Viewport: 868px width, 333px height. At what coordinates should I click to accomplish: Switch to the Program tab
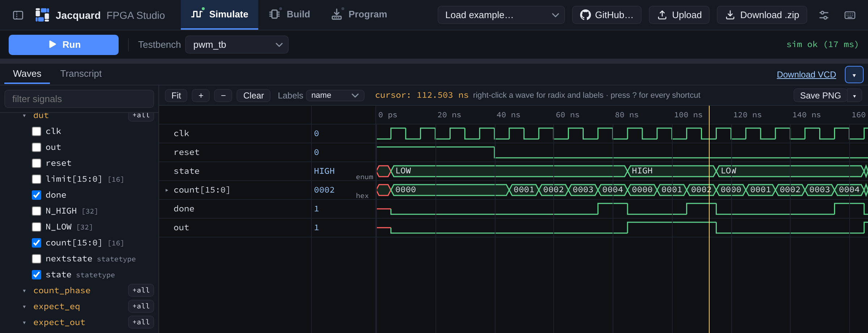[x=359, y=14]
